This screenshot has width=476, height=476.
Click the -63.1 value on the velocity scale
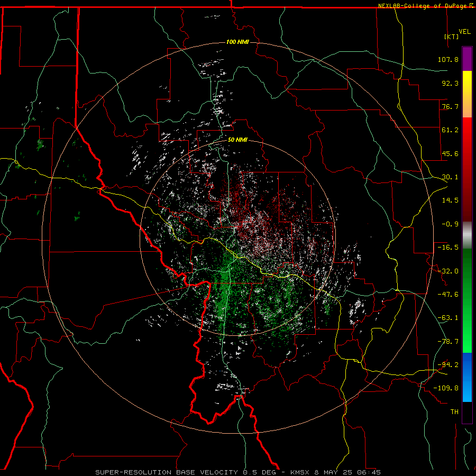tap(448, 318)
